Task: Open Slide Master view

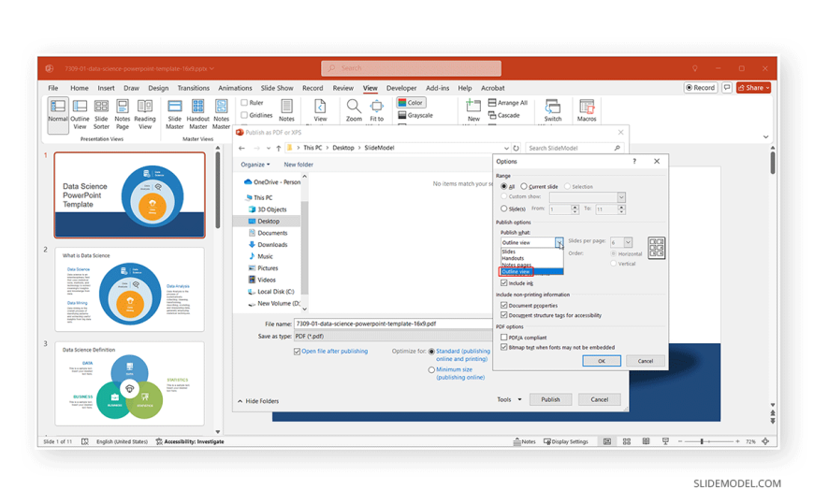Action: (x=175, y=114)
